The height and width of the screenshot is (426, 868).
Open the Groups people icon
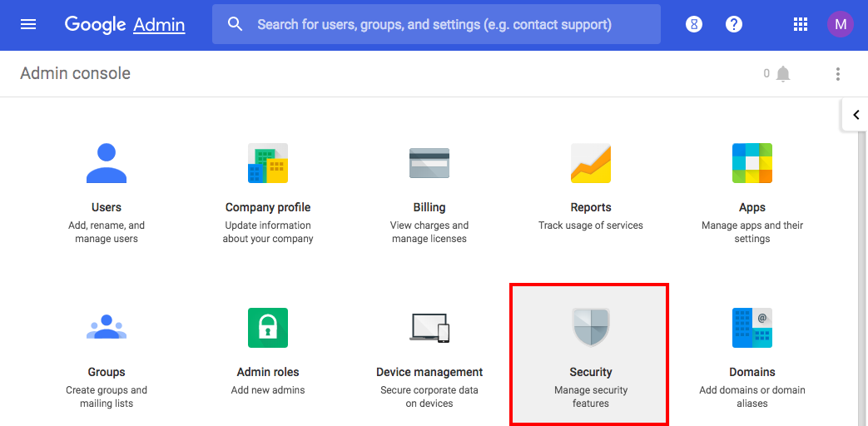107,327
